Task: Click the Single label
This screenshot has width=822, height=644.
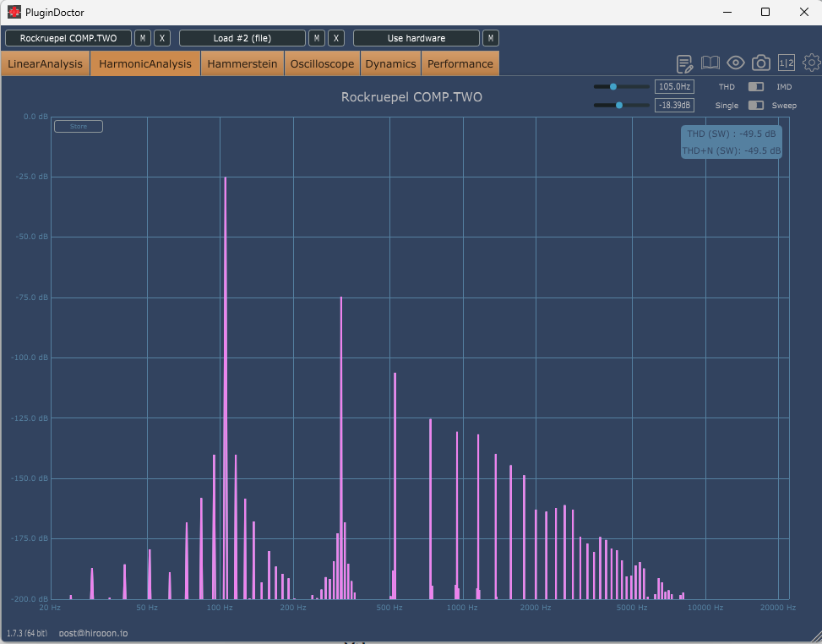Action: 727,106
